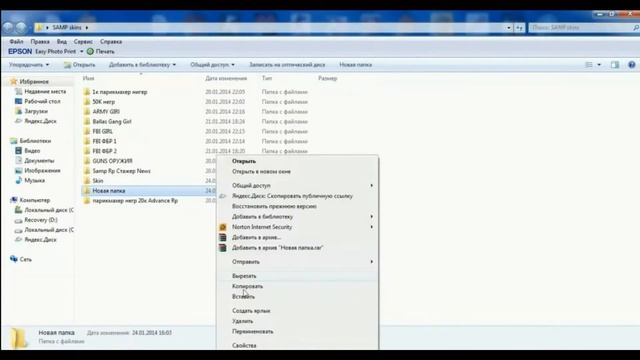Click Записать на оптический диск
This screenshot has width=640, height=360.
pyautogui.click(x=287, y=65)
